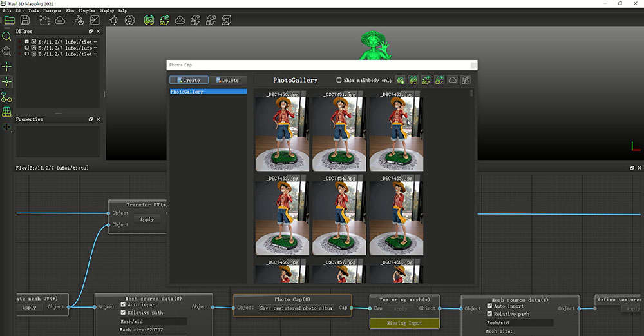The height and width of the screenshot is (336, 644).
Task: Open the Plug-Ins menu
Action: [86, 11]
